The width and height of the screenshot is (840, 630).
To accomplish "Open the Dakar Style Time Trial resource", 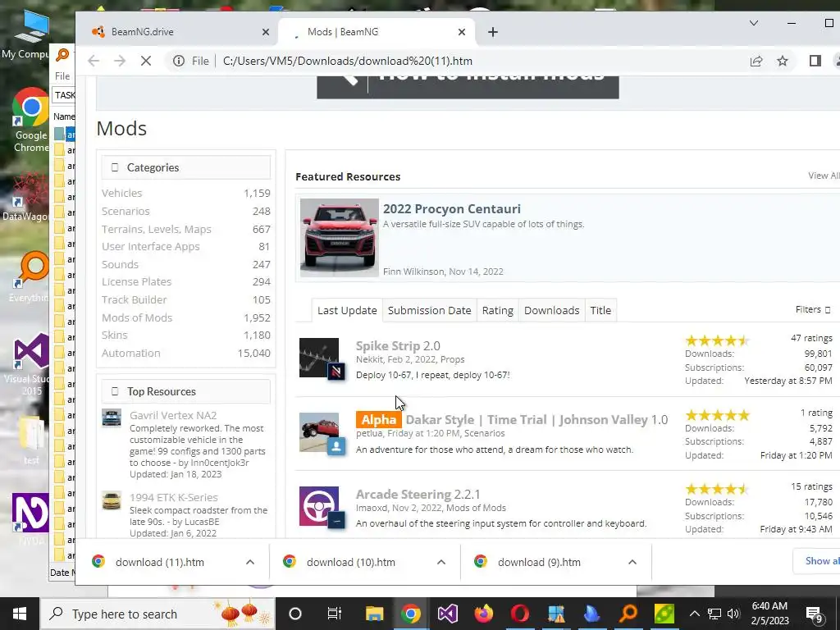I will pyautogui.click(x=527, y=420).
